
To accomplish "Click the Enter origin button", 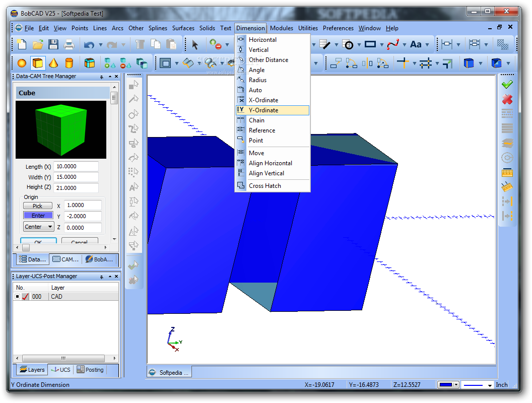I will point(38,216).
